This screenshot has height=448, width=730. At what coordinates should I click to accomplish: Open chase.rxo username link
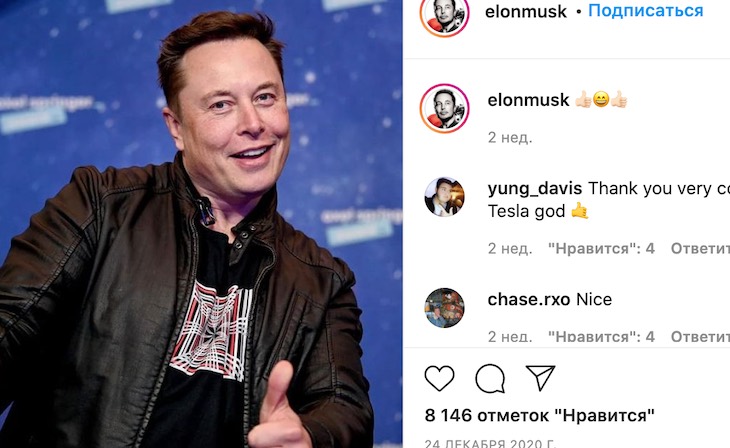point(528,299)
